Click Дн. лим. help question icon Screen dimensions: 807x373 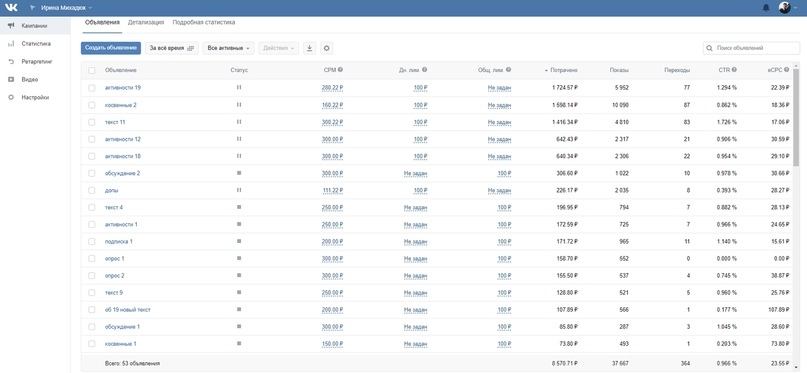(x=425, y=70)
